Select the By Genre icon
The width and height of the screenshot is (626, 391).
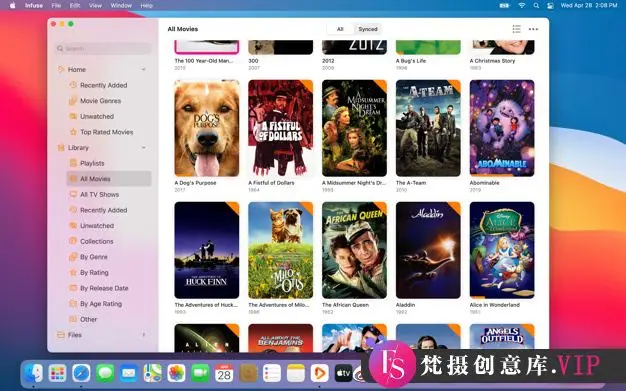point(73,257)
